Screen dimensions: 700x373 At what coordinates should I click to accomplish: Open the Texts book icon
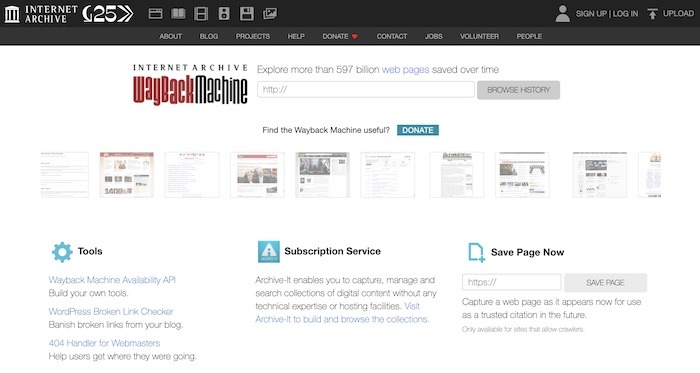click(178, 14)
